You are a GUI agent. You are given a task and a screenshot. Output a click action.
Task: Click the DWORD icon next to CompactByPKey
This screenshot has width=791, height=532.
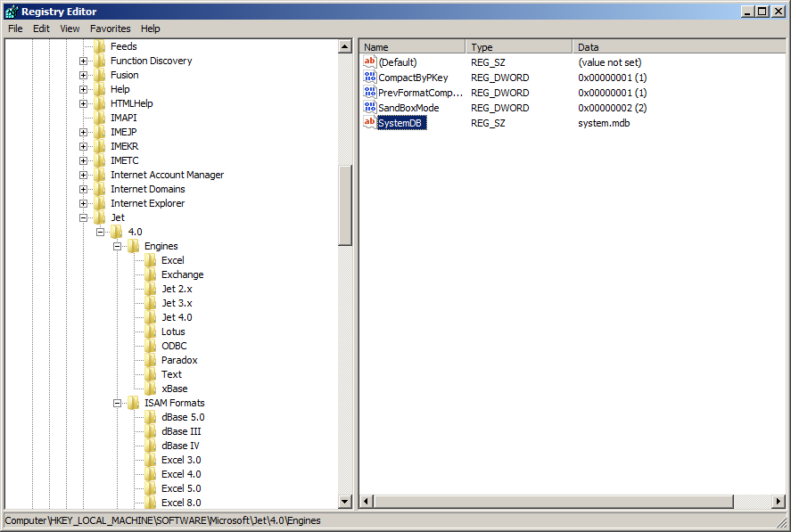click(369, 78)
